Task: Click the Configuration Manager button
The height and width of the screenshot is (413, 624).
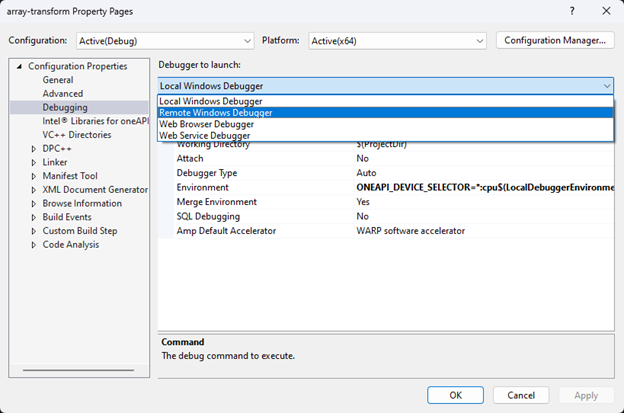Action: [x=554, y=40]
